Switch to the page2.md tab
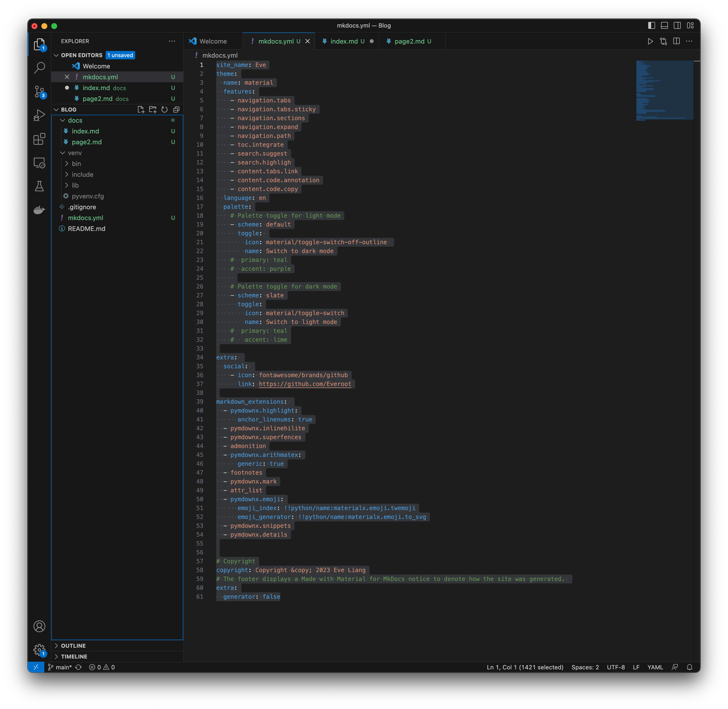Screen dimensions: 728x709 coord(412,41)
